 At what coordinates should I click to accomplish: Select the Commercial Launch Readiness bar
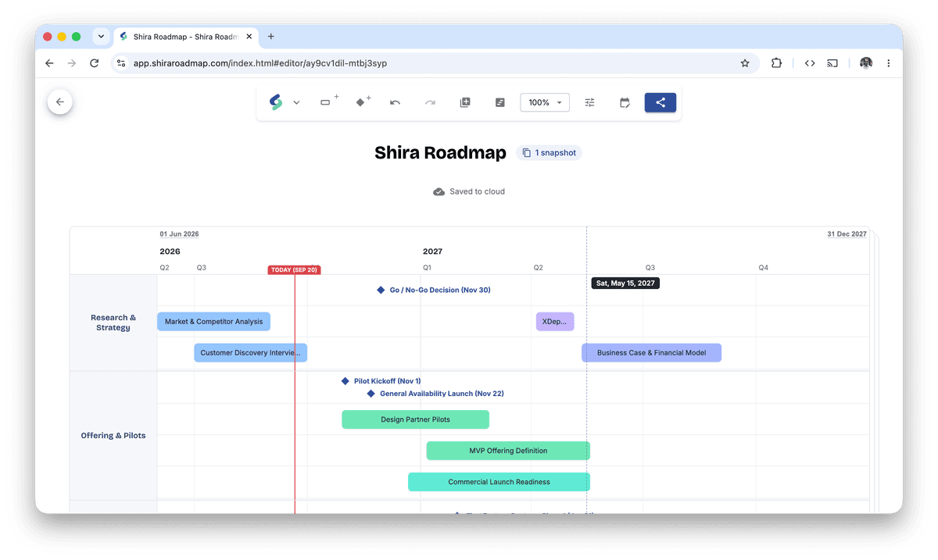point(499,482)
